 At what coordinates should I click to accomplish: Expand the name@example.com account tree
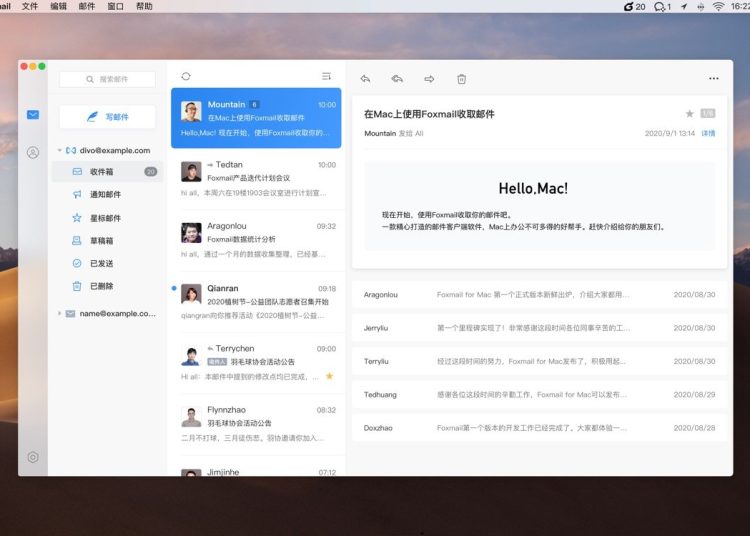59,314
